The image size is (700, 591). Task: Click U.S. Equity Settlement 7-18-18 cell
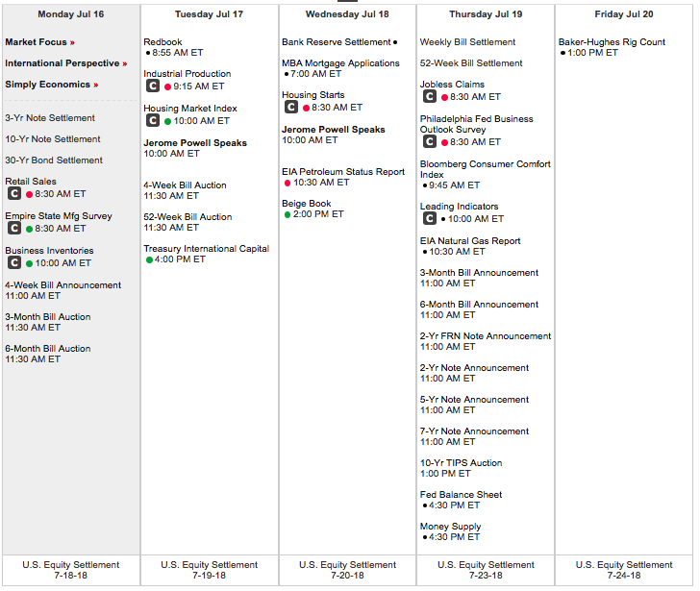coord(71,570)
